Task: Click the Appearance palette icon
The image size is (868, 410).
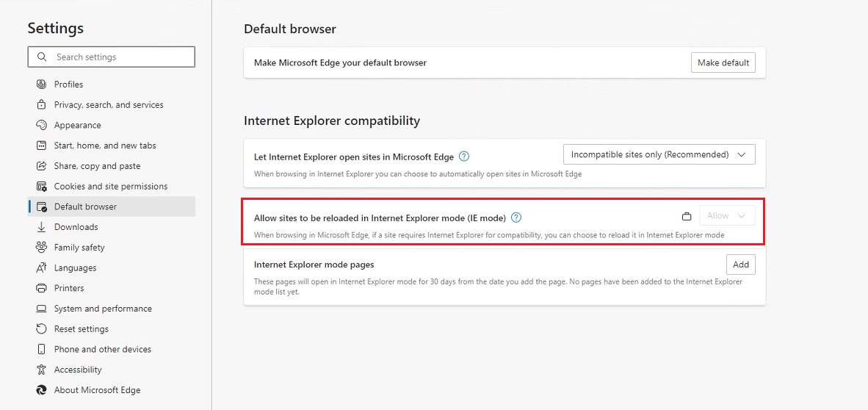Action: tap(42, 125)
